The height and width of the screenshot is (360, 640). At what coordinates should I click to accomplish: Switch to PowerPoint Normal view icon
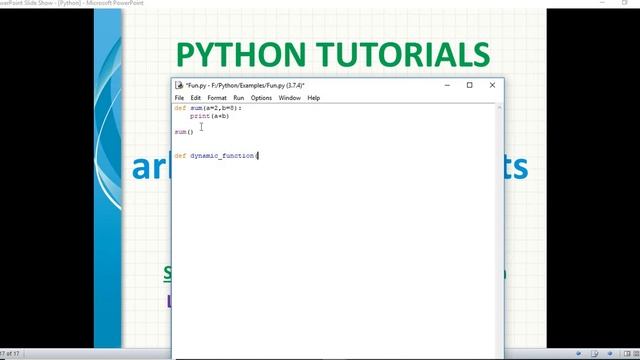click(627, 354)
